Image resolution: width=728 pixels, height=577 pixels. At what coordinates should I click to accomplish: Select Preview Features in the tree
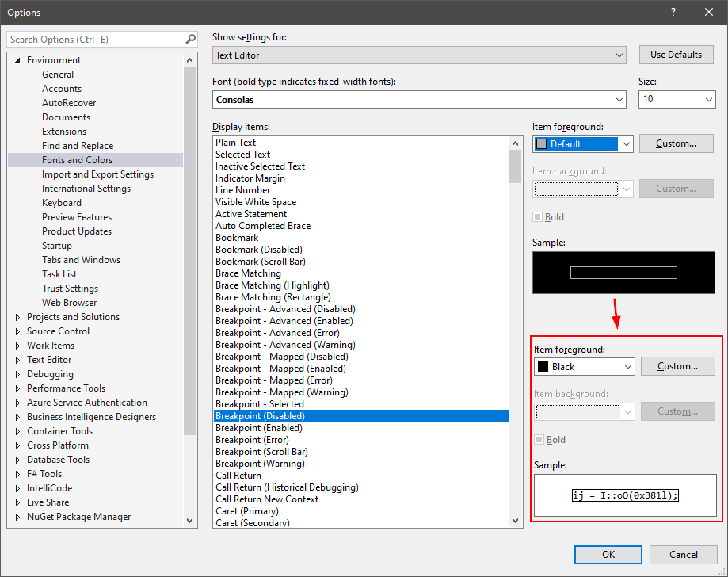[x=77, y=217]
